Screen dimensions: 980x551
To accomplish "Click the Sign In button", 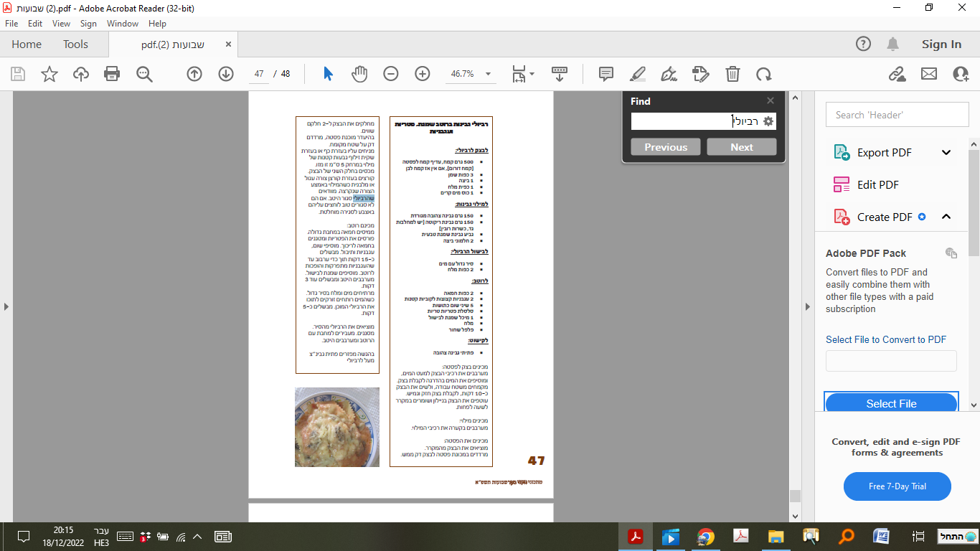I will coord(941,44).
